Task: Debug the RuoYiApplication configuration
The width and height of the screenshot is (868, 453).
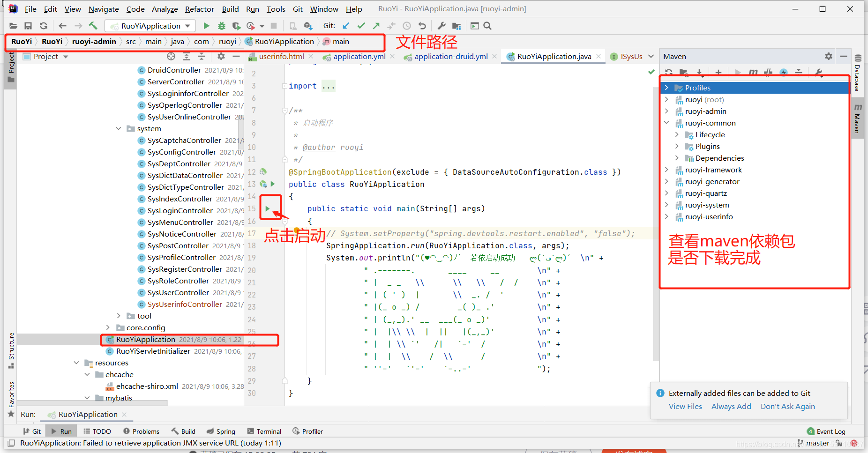Action: (222, 26)
